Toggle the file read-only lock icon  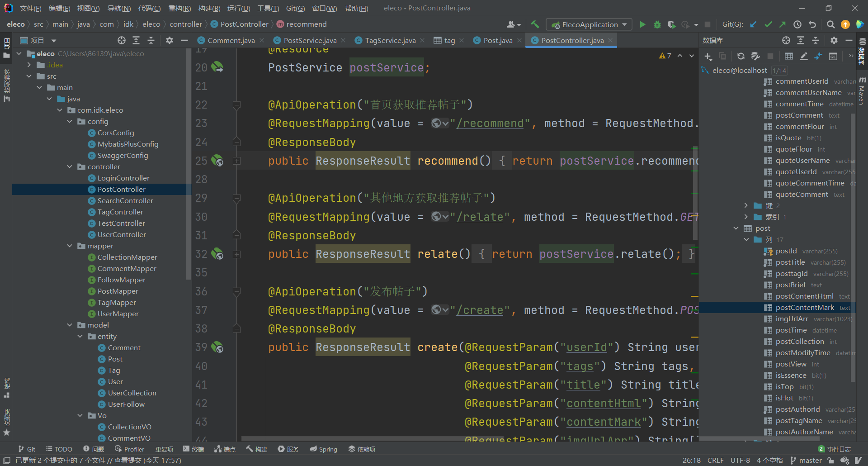coord(830,460)
